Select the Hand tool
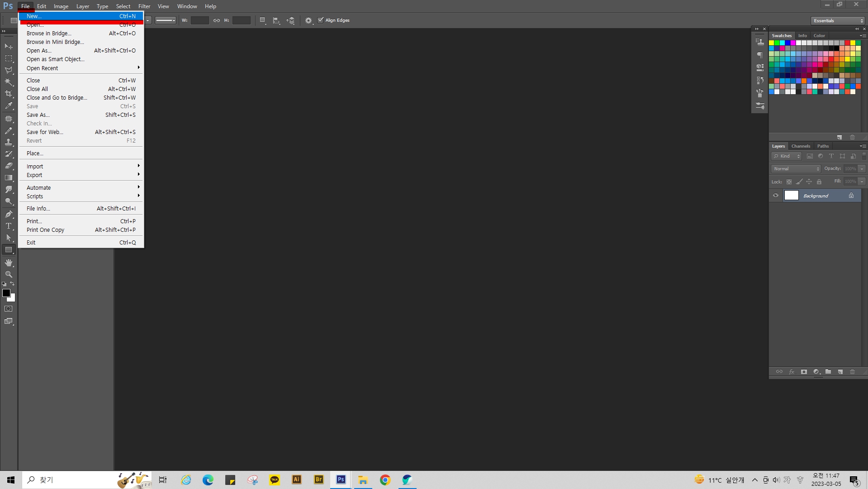Image resolution: width=868 pixels, height=489 pixels. (9, 263)
